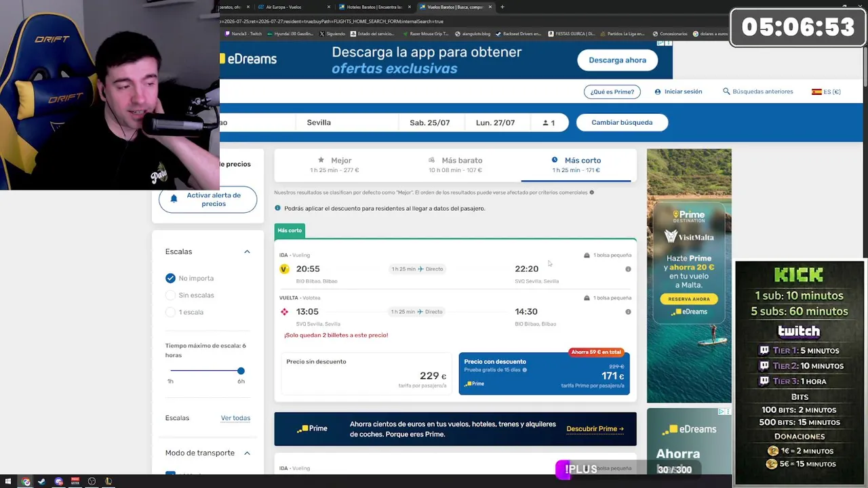Click the baggage icon on the Volotea return flight
The image size is (868, 488).
[x=587, y=298]
